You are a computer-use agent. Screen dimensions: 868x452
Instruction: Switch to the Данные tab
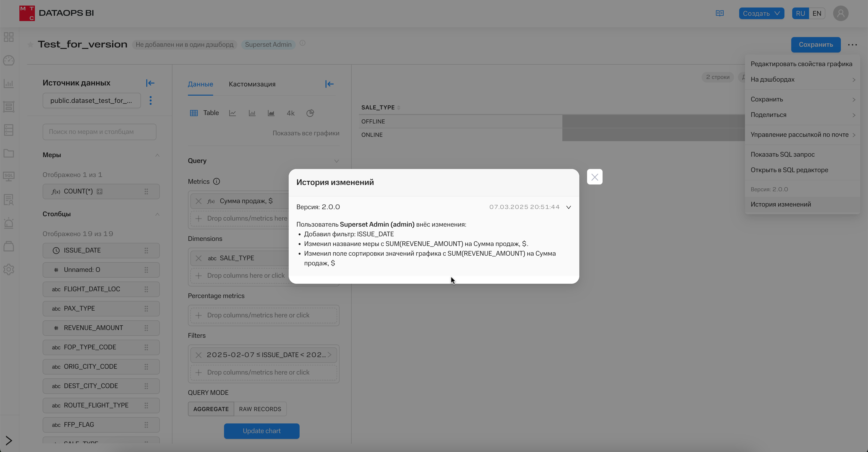coord(201,84)
